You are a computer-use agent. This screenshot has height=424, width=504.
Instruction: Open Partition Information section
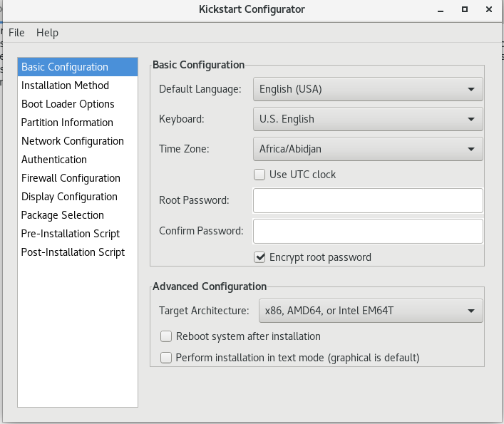pos(67,123)
